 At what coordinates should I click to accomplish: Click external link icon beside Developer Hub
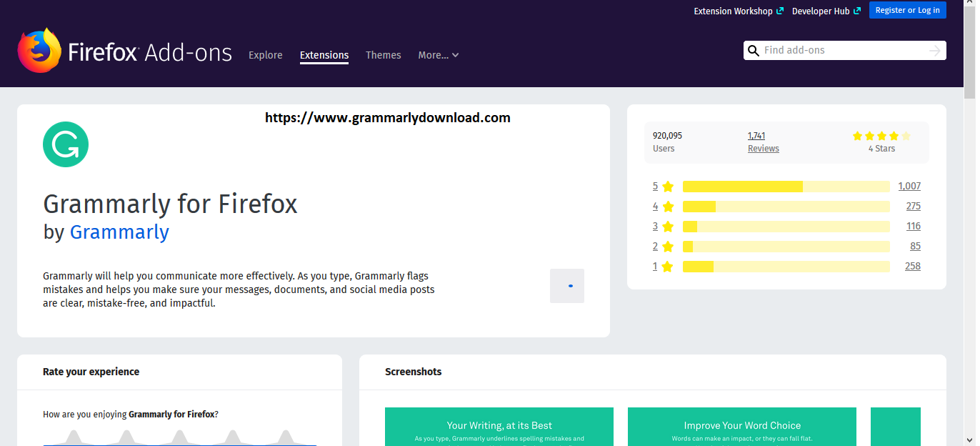pyautogui.click(x=857, y=11)
